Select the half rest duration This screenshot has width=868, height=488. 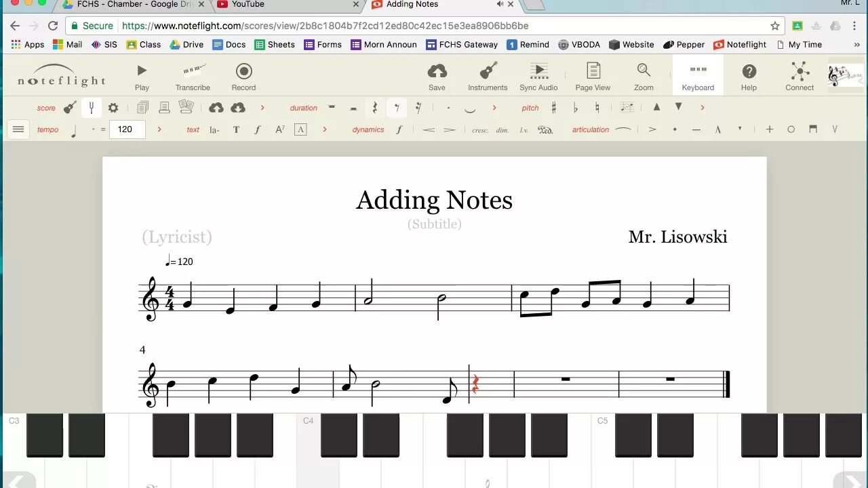tap(353, 108)
